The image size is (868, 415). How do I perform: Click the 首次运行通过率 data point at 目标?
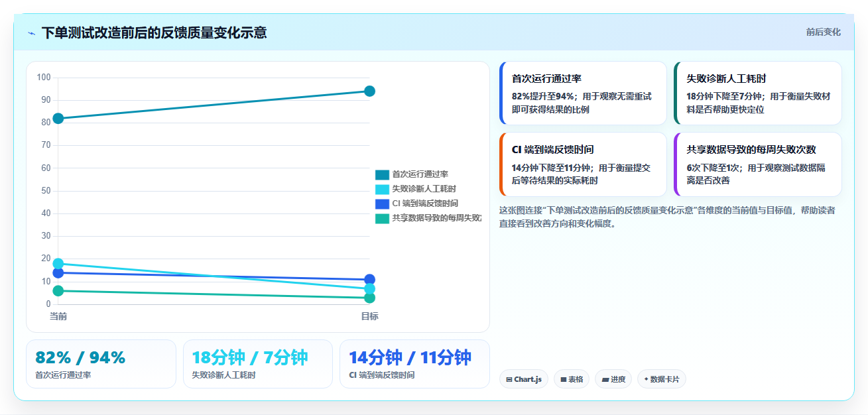point(369,91)
